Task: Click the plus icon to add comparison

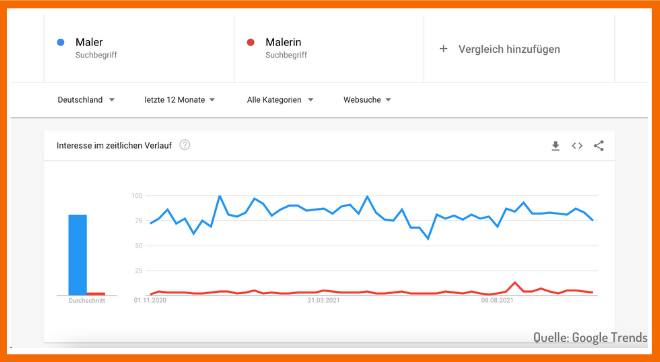Action: point(443,49)
